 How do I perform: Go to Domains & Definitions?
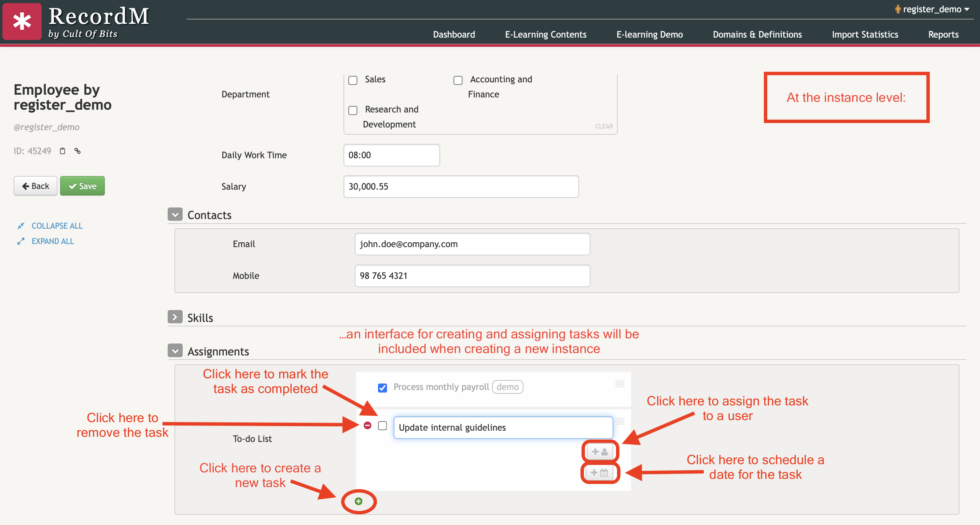tap(757, 35)
